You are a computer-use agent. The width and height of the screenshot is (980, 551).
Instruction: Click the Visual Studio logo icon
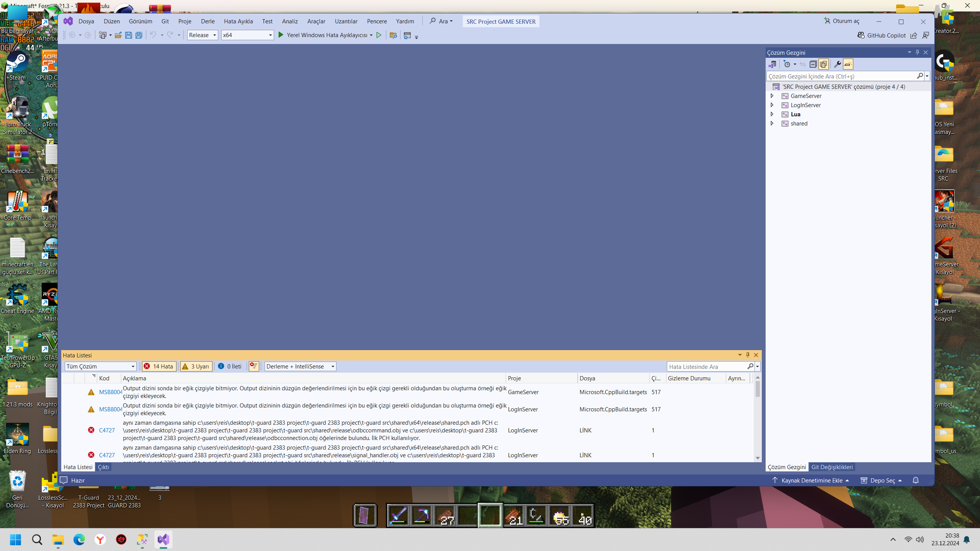point(68,21)
